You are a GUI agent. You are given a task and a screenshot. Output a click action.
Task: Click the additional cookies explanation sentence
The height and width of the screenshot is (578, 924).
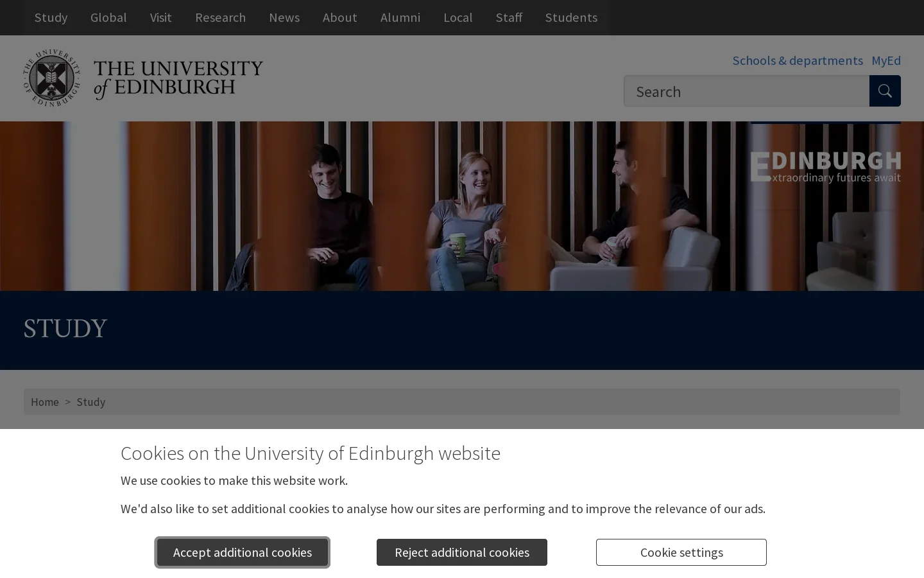[x=443, y=509]
